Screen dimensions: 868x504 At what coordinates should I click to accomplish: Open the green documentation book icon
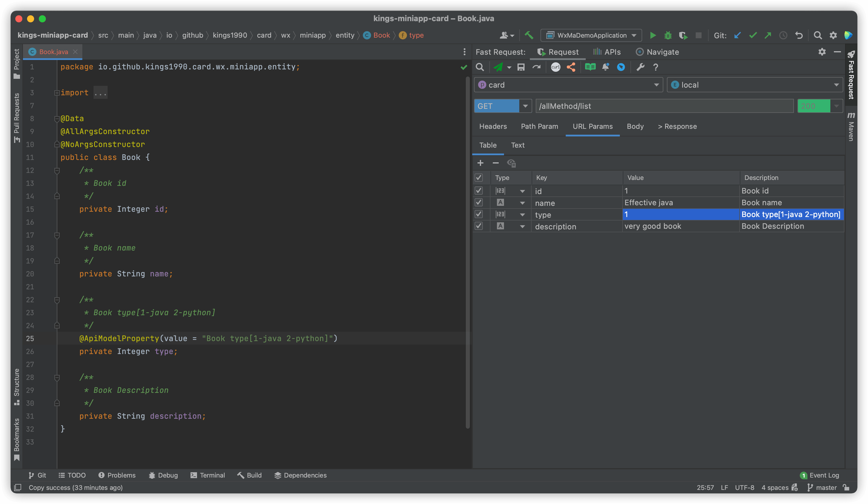(590, 67)
